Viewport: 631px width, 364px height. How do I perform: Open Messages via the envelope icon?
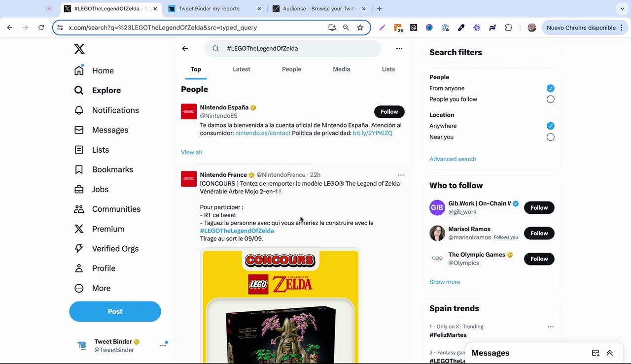pos(79,130)
